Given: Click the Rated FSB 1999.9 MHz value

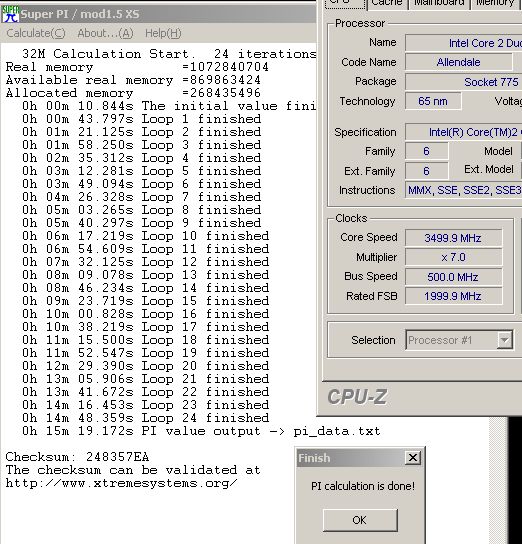Looking at the screenshot, I should (453, 296).
